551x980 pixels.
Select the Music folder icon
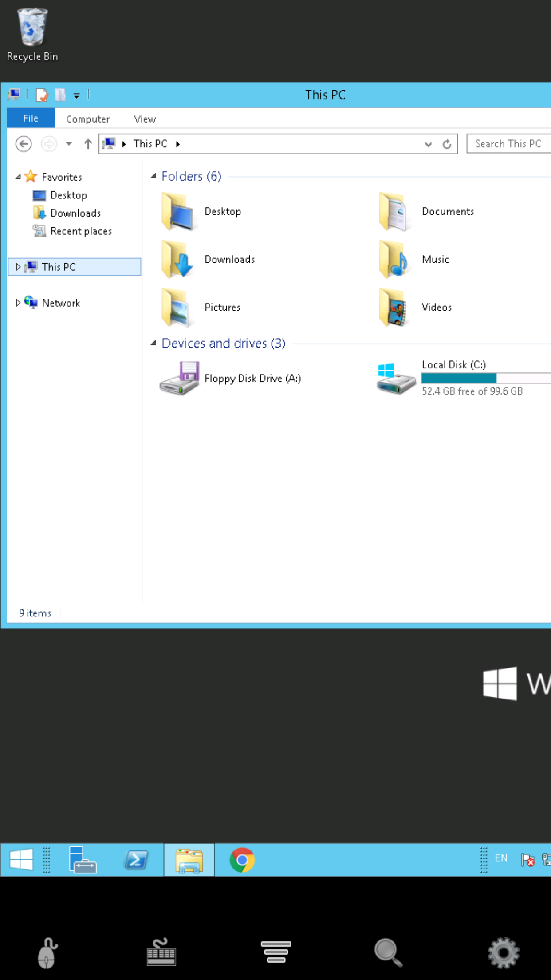point(395,260)
